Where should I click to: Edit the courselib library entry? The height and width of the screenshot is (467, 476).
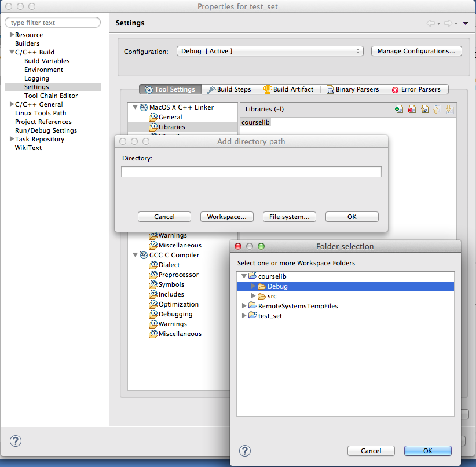(x=423, y=108)
